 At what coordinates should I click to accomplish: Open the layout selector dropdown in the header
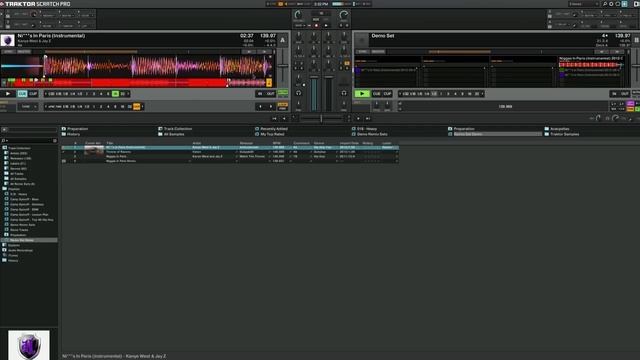coord(583,4)
